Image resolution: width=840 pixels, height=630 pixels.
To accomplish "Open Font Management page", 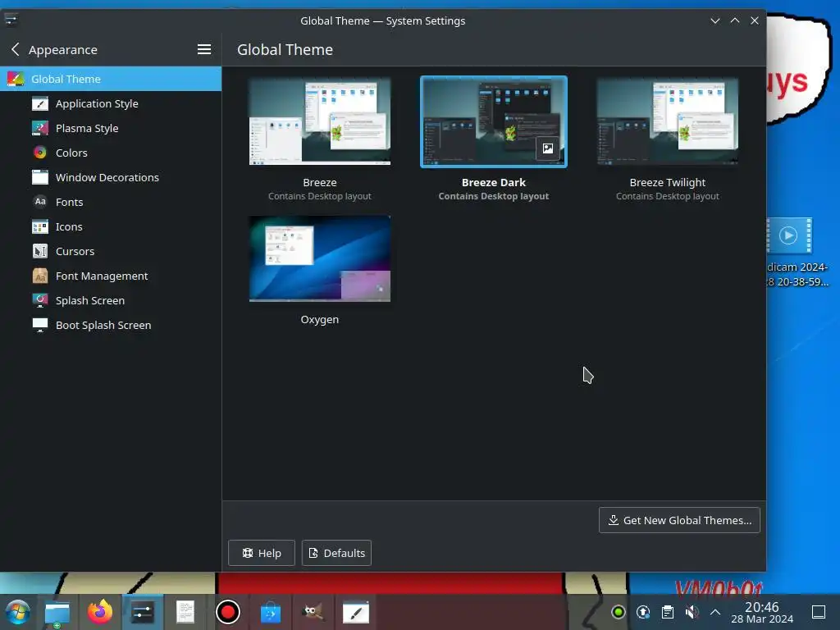I will tap(111, 276).
